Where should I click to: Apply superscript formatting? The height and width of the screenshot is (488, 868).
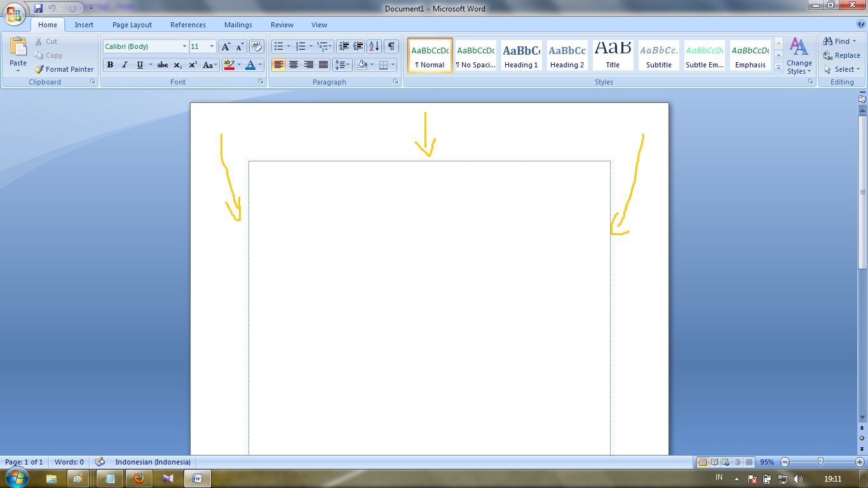pos(193,65)
